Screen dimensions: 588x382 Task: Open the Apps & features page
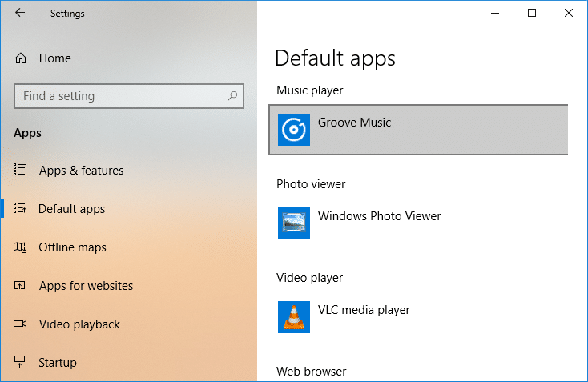[x=81, y=171]
